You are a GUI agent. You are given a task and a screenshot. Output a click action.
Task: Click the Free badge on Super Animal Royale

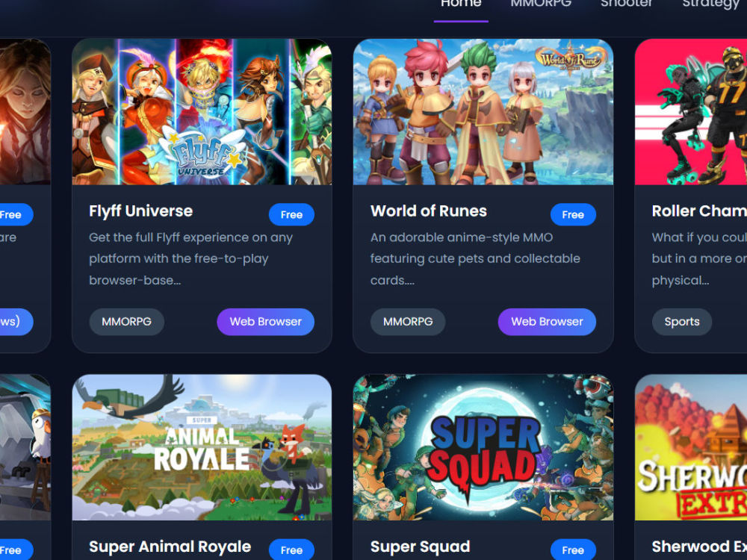(291, 550)
